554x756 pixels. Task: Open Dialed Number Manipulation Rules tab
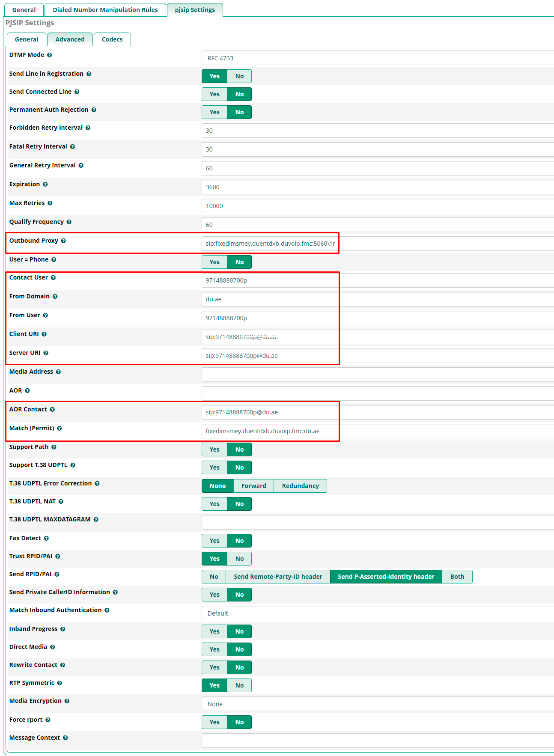click(x=105, y=10)
